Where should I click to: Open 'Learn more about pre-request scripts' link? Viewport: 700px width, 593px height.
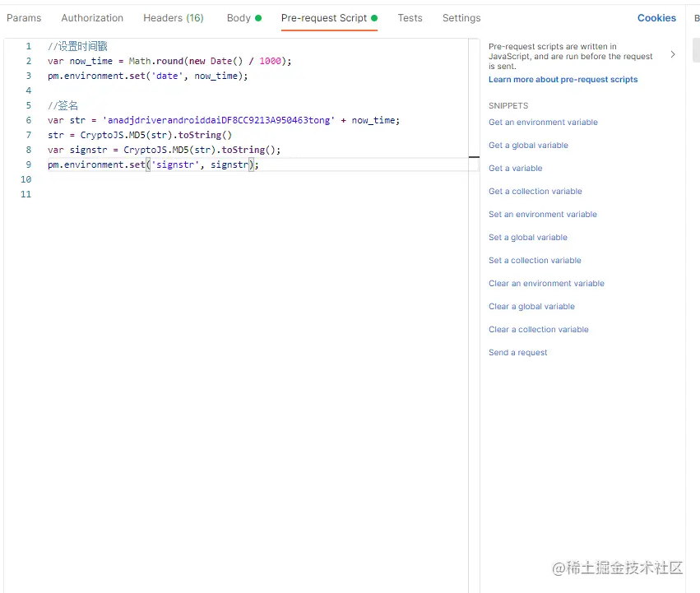562,79
